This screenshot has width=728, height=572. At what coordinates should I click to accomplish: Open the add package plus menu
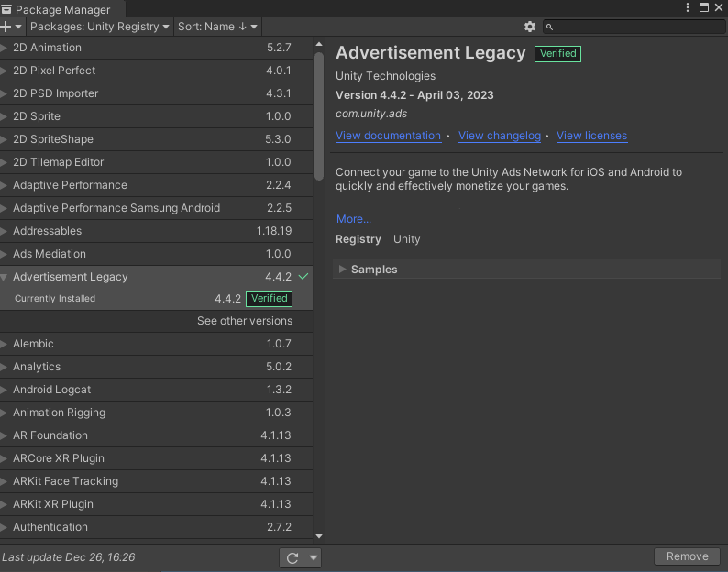(x=11, y=27)
